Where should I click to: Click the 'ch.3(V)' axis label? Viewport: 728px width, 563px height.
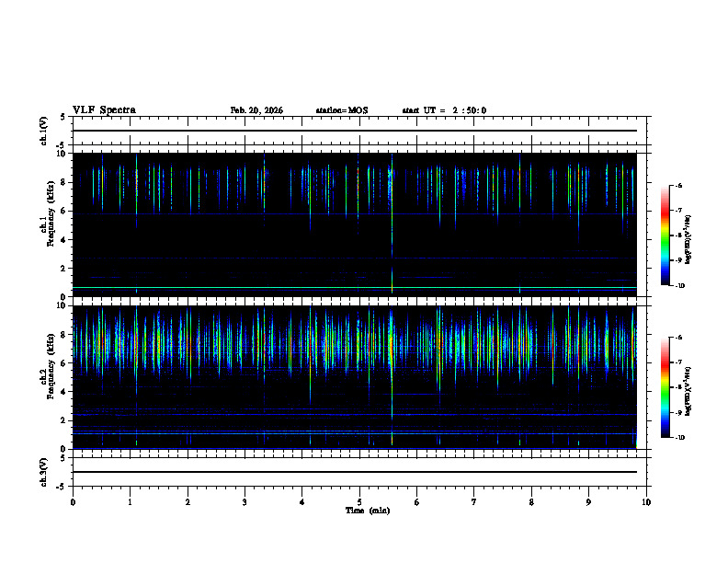pos(44,472)
